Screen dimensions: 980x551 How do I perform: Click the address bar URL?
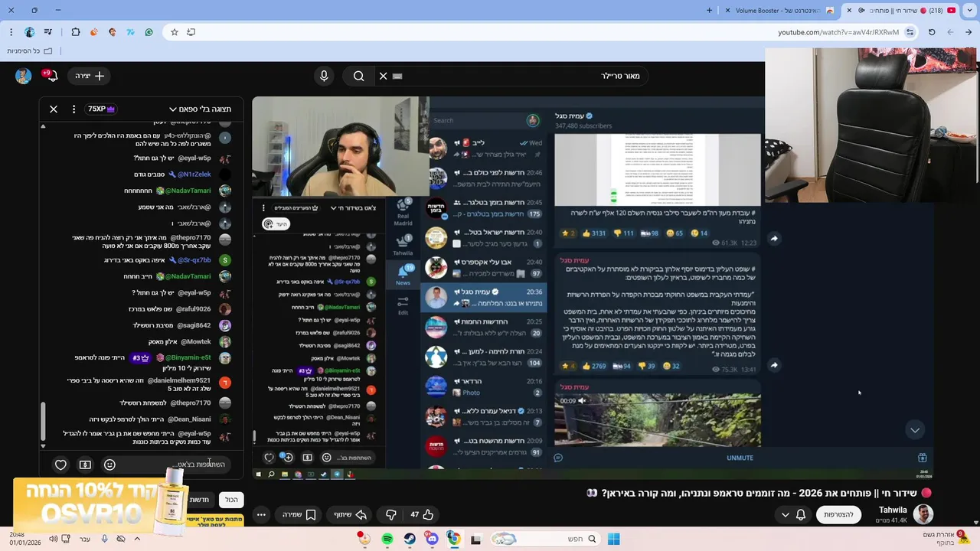[x=838, y=32]
